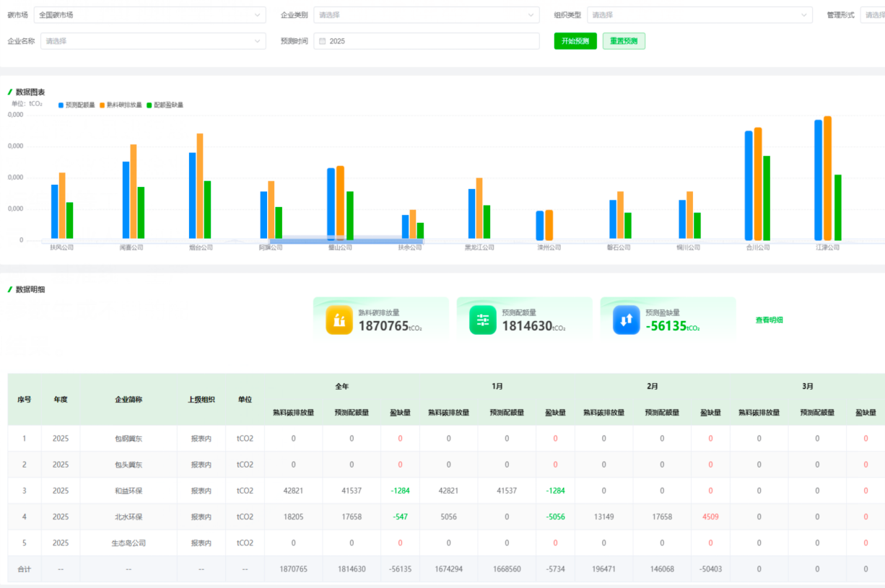Expand the 组织类型 dropdown
Image resolution: width=885 pixels, height=588 pixels.
tap(699, 15)
